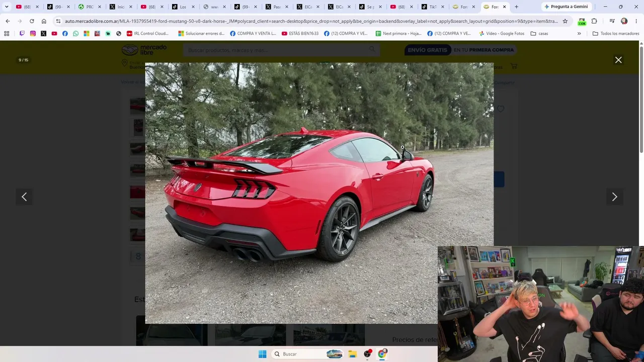Image resolution: width=644 pixels, height=362 pixels.
Task: Open the Todos los marcadores folder
Action: point(616,33)
